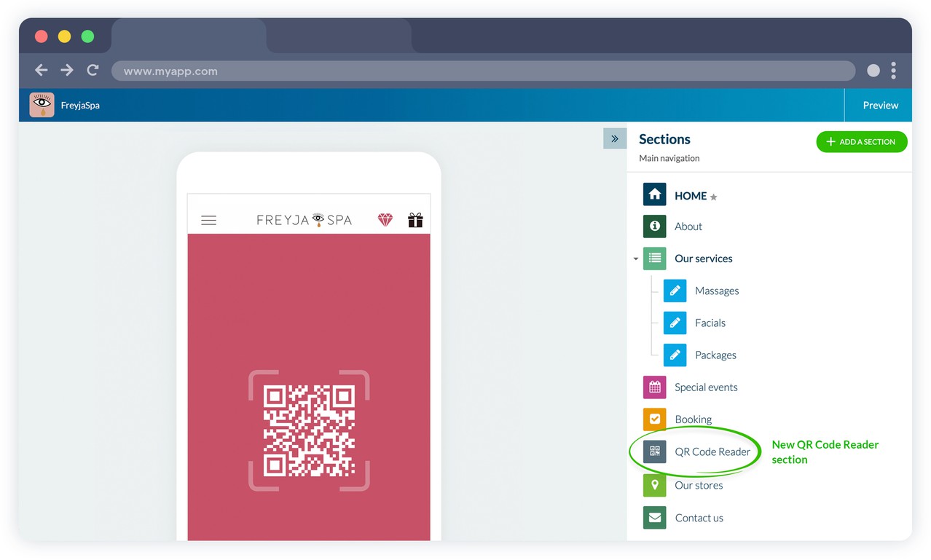Open the Preview button in header
Screen dimensions: 931x560
(881, 105)
